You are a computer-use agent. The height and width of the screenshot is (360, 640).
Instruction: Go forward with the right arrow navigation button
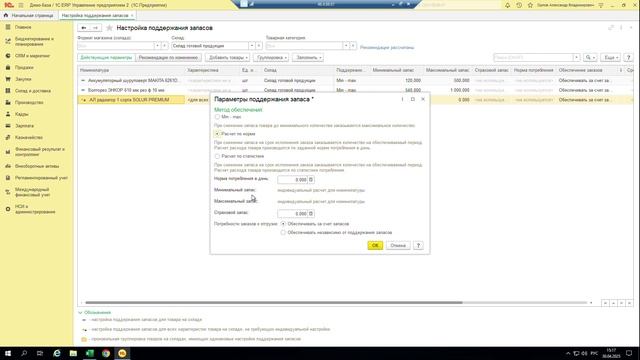pos(95,28)
